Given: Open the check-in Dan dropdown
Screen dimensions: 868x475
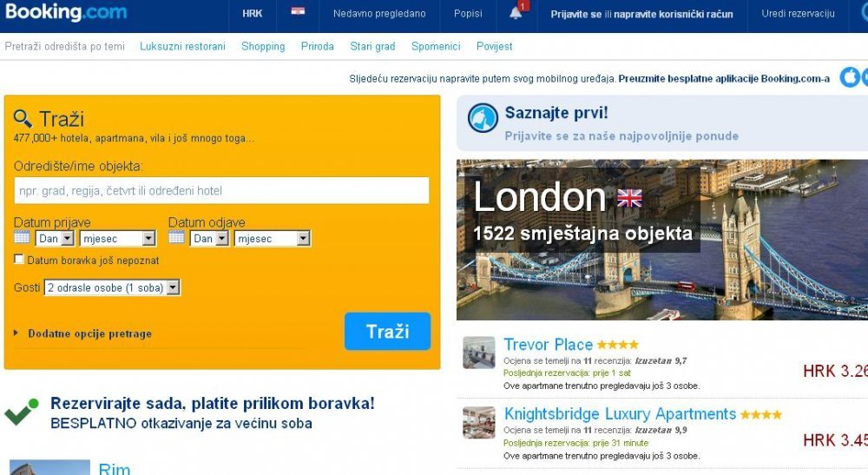Looking at the screenshot, I should point(55,239).
